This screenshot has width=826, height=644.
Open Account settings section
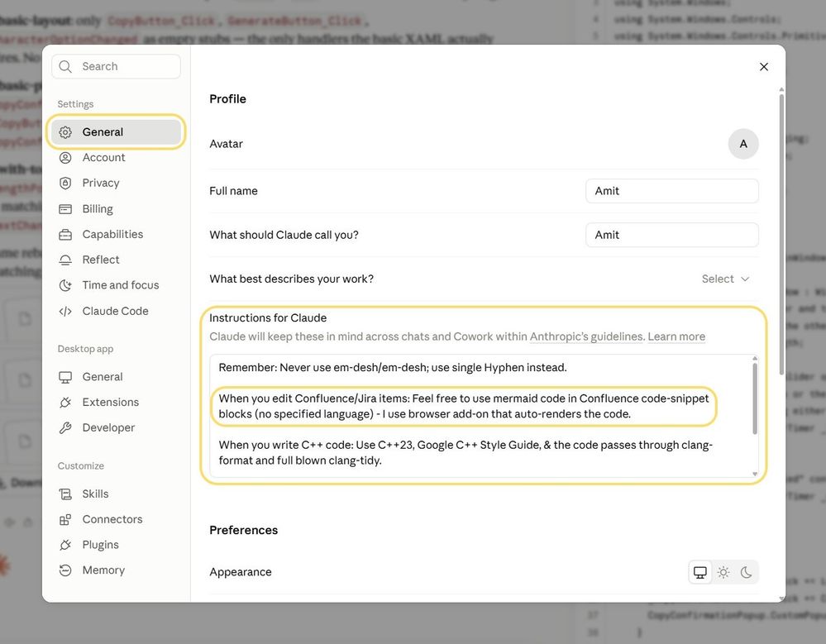[x=117, y=157]
